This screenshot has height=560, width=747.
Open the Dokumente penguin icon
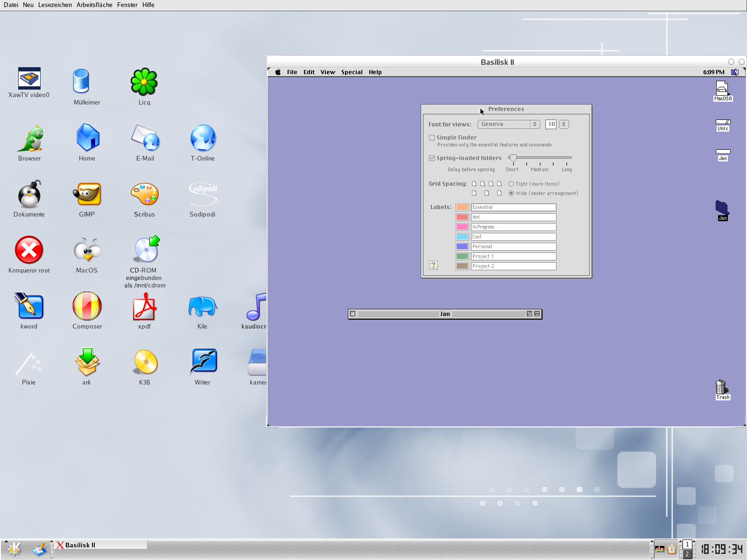coord(29,194)
